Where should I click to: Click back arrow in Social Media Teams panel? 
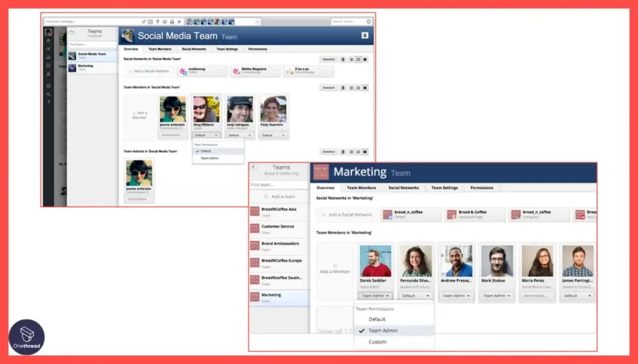pyautogui.click(x=72, y=31)
